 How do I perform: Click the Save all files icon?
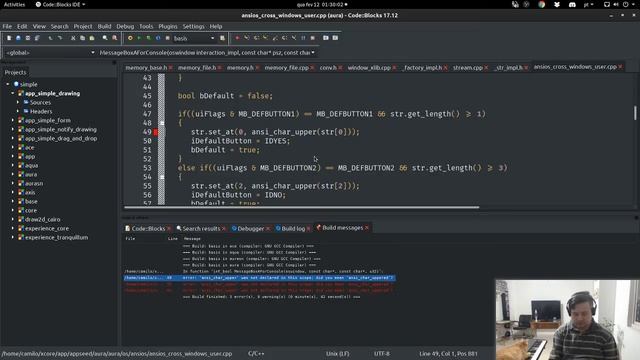tap(37, 38)
